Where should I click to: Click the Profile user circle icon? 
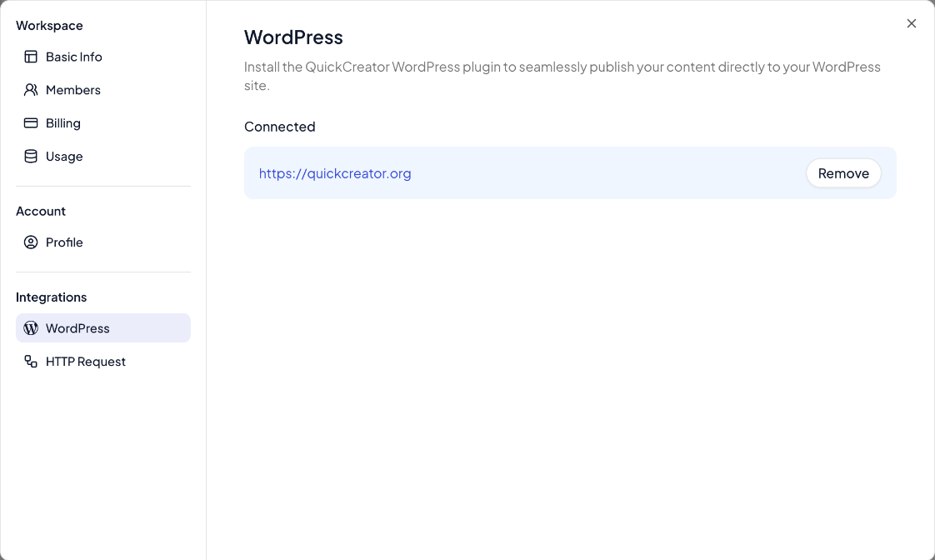click(30, 242)
